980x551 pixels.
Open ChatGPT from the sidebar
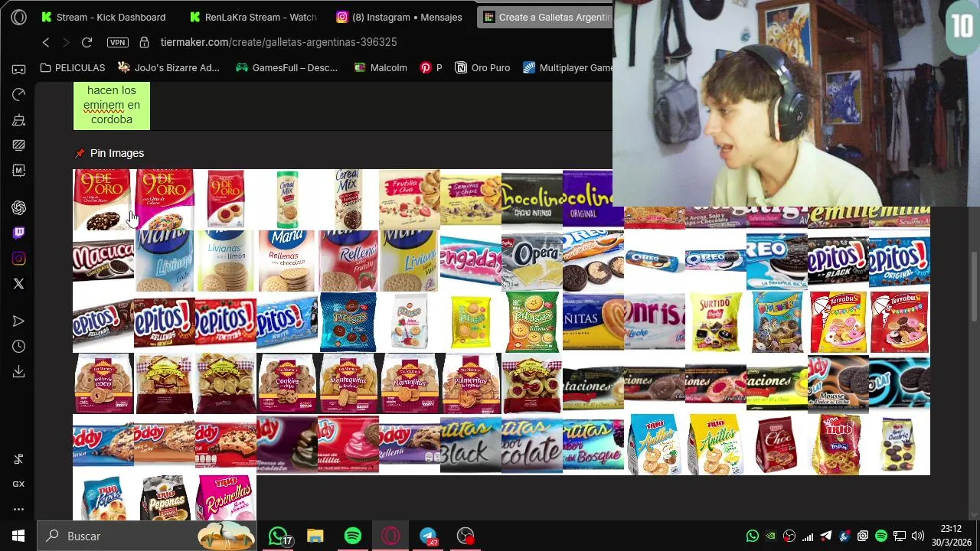tap(18, 207)
